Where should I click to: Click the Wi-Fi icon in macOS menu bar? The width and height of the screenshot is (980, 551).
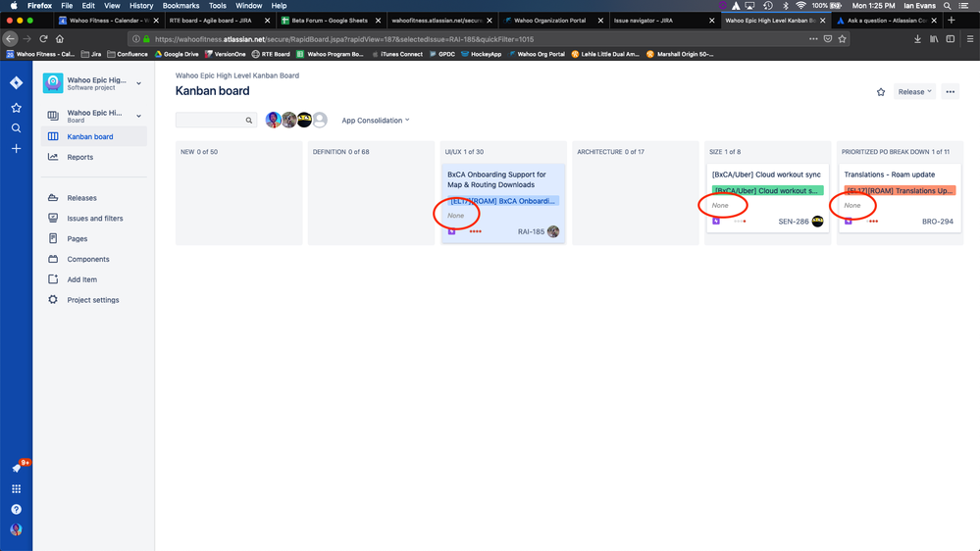click(800, 6)
